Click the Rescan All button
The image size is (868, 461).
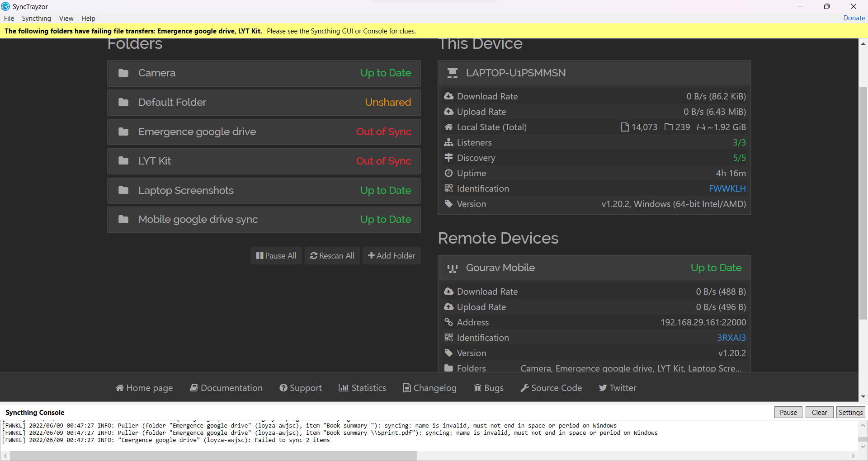click(332, 256)
